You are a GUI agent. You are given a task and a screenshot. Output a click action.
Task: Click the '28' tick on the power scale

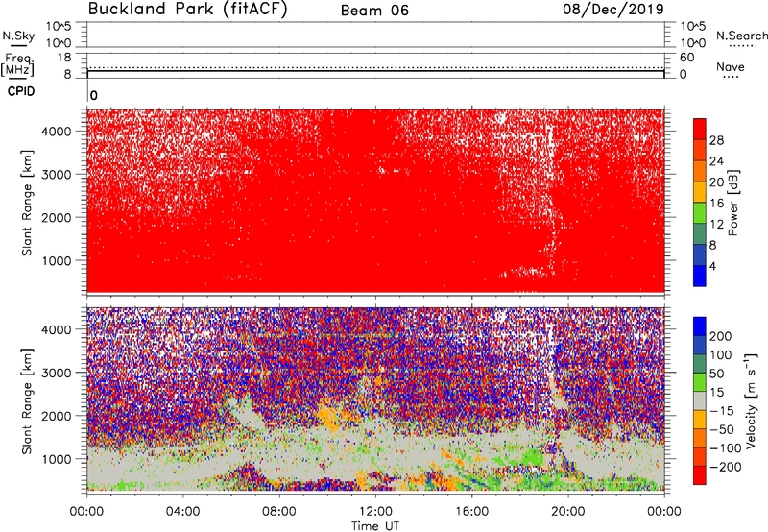tap(716, 140)
